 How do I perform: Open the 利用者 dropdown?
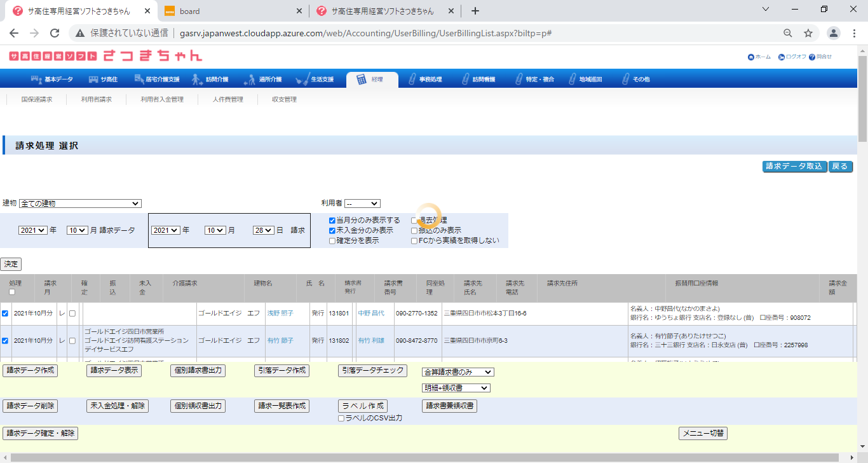362,204
